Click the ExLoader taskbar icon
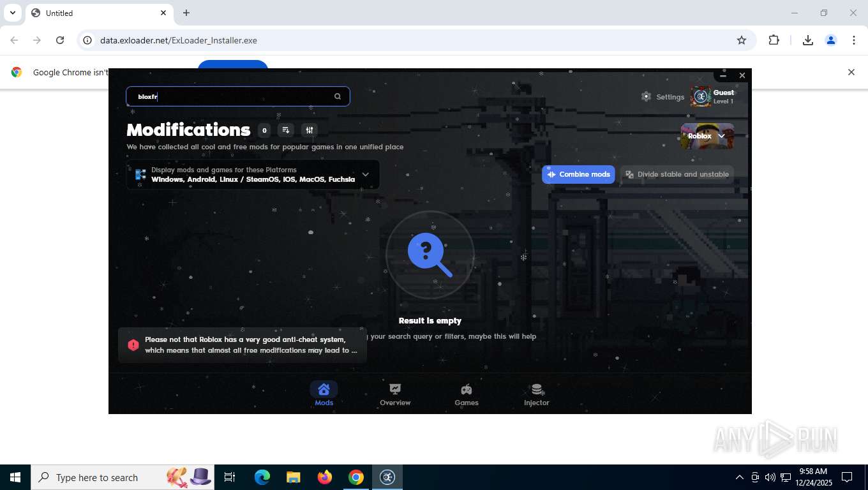 tap(387, 477)
